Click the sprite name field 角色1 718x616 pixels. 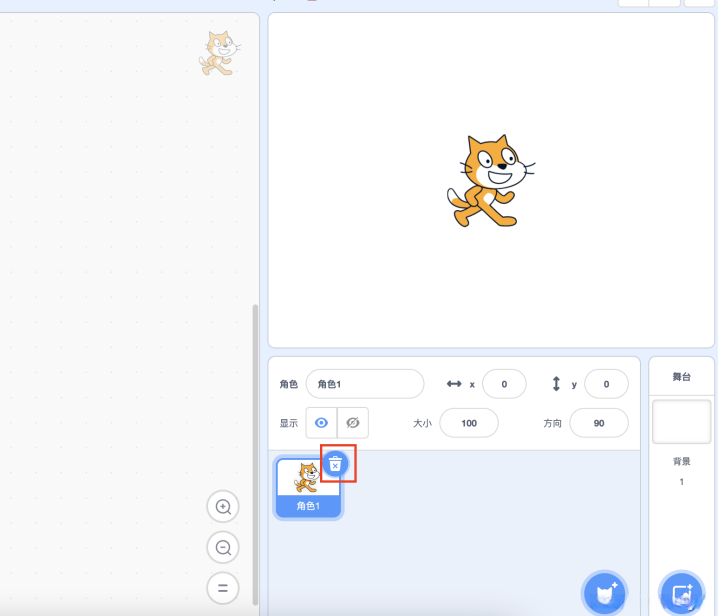click(365, 384)
